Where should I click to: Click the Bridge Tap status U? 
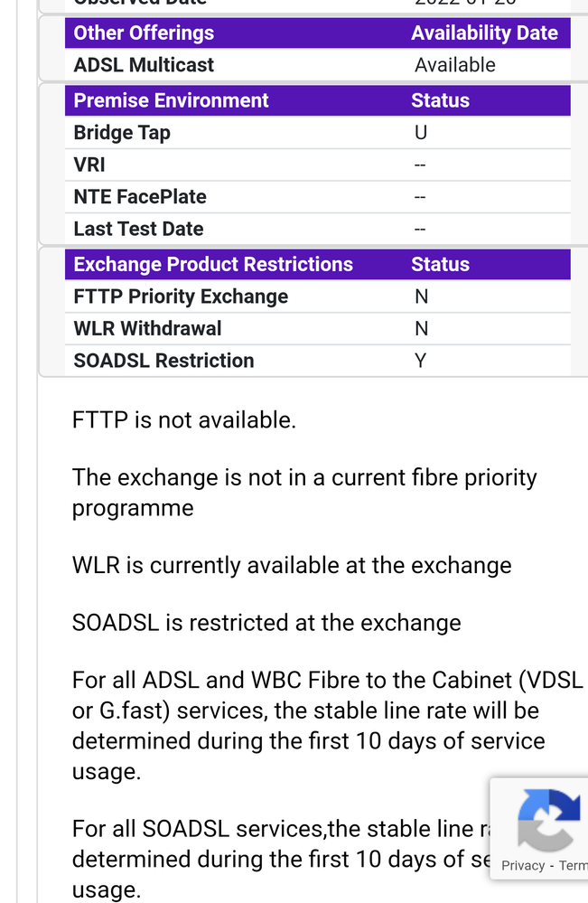(x=421, y=133)
